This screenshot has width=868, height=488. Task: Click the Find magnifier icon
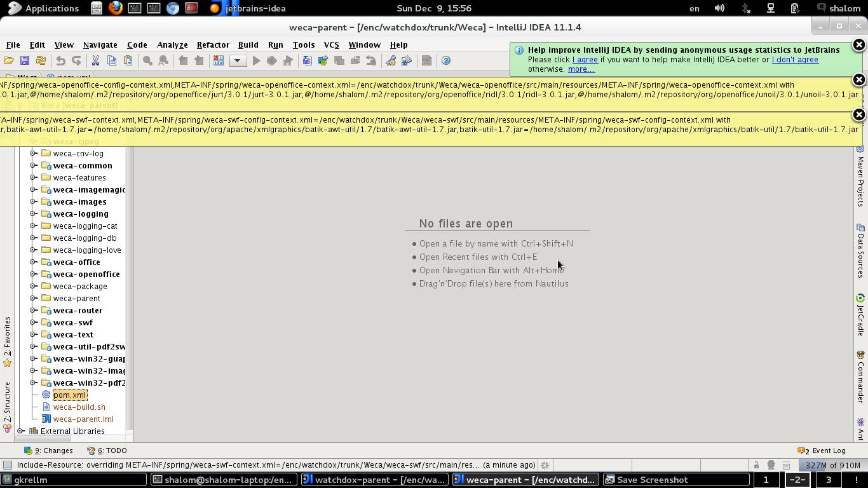tap(147, 60)
